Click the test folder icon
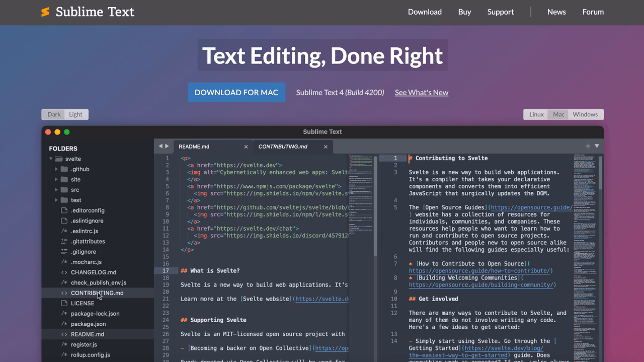Screen dimensions: 644x362 click(x=64, y=200)
